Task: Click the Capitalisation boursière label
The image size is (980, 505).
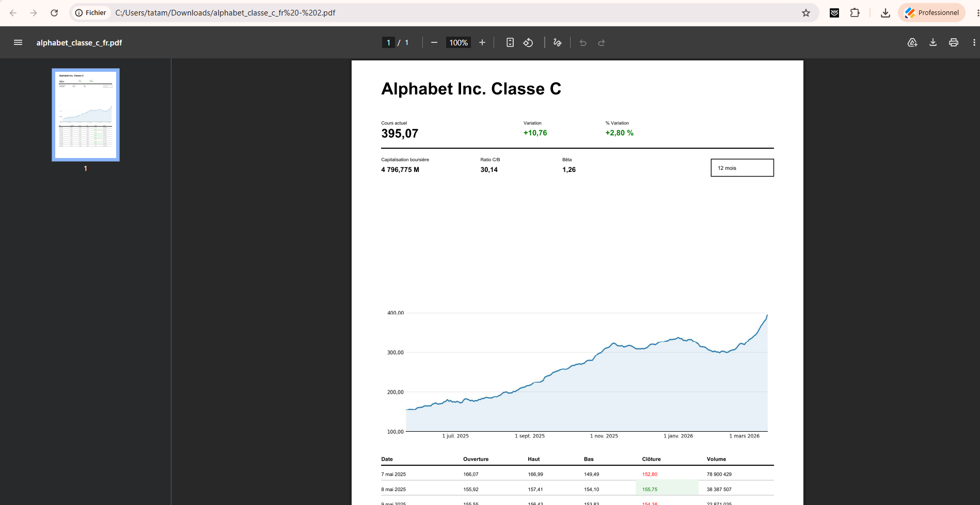Action: point(405,160)
